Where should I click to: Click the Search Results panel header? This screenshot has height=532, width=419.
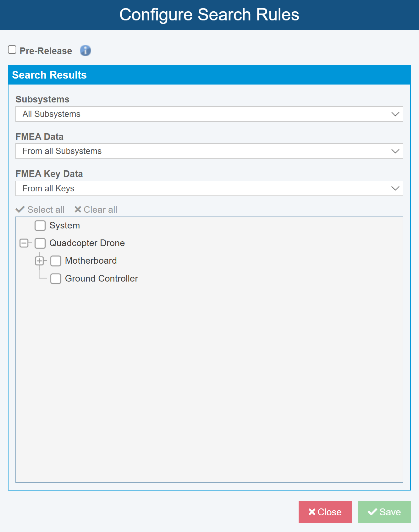(209, 75)
